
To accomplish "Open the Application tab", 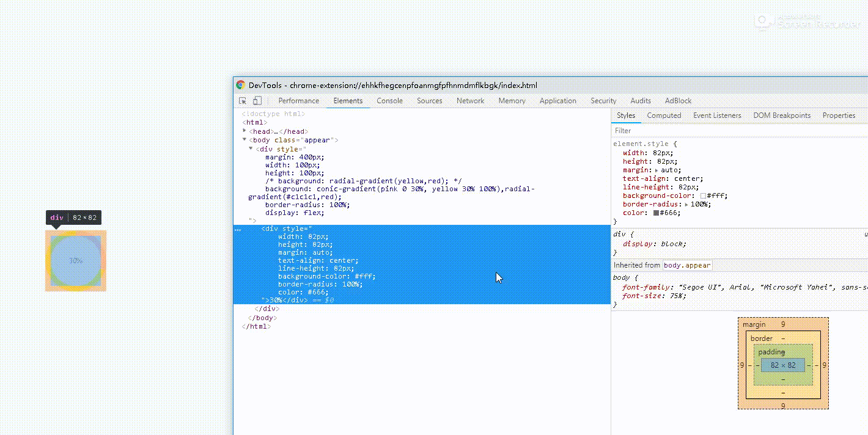I will (x=557, y=101).
